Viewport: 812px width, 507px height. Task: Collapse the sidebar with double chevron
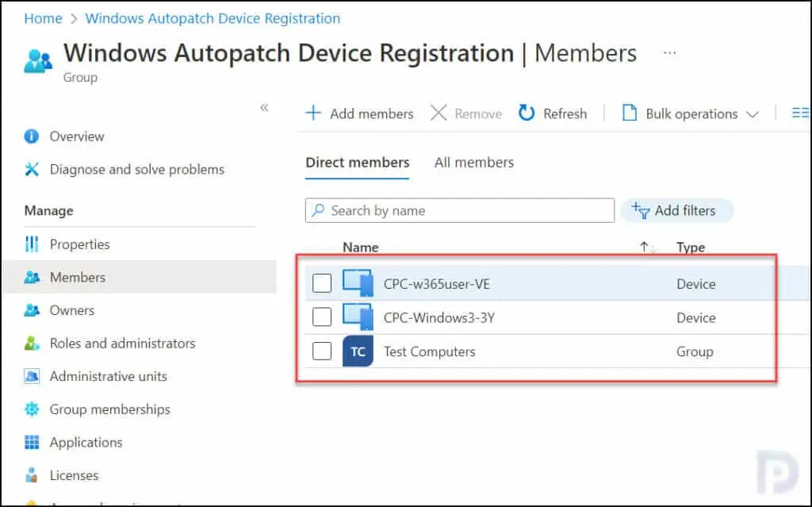[x=264, y=108]
